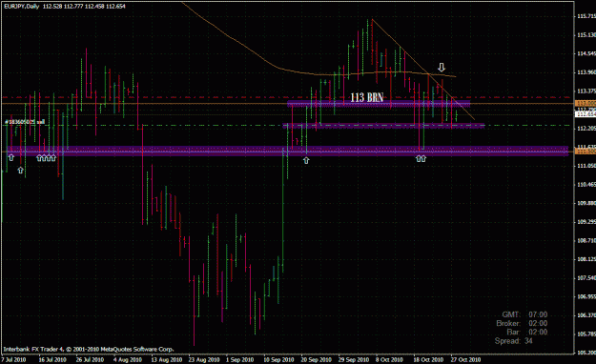
Task: Click the 1 Sep 2010 date label
Action: (239, 359)
